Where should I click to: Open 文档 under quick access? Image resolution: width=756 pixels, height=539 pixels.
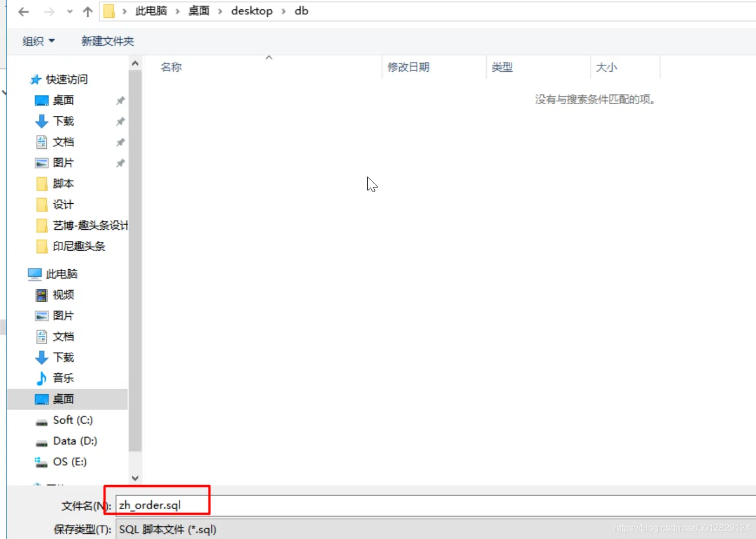[63, 142]
